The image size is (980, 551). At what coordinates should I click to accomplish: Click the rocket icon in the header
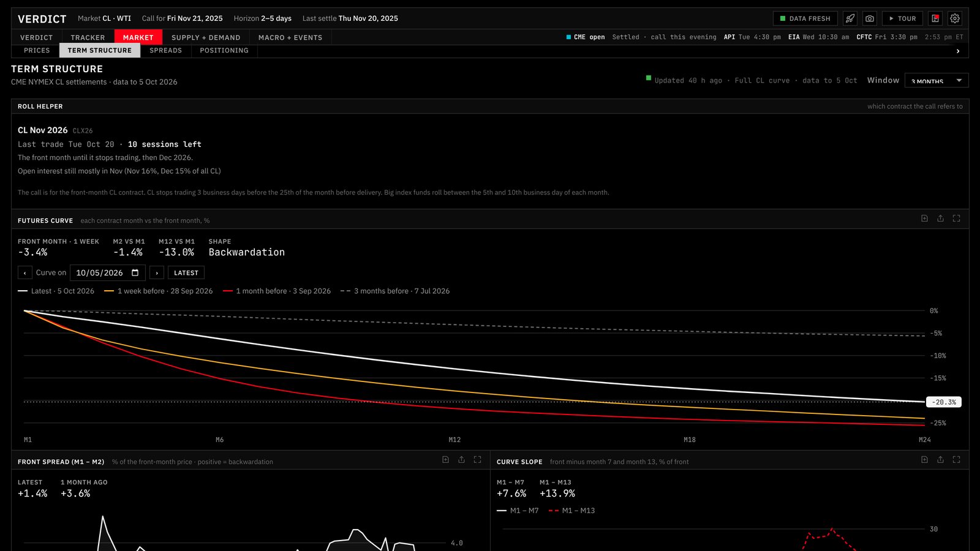point(850,18)
